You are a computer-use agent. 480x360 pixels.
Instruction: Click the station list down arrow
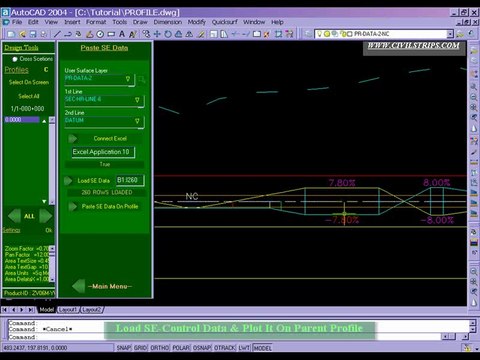click(x=44, y=201)
